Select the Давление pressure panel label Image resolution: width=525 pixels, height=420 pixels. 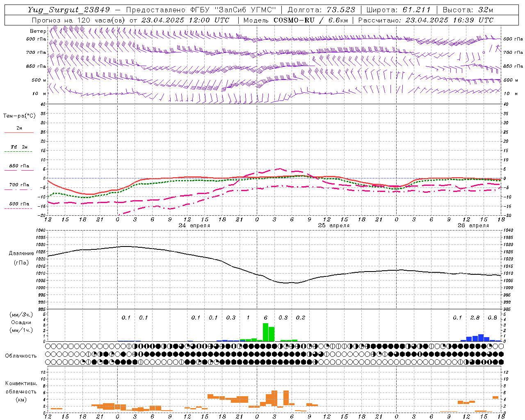[x=21, y=253]
